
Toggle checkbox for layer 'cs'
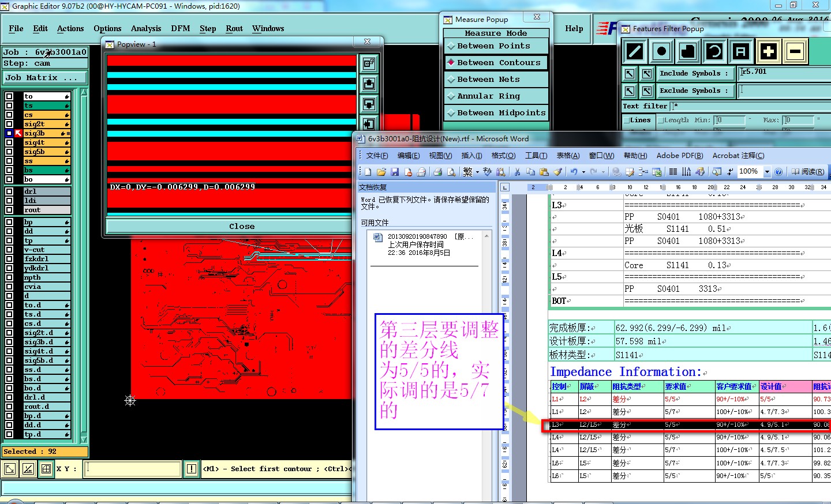9,115
